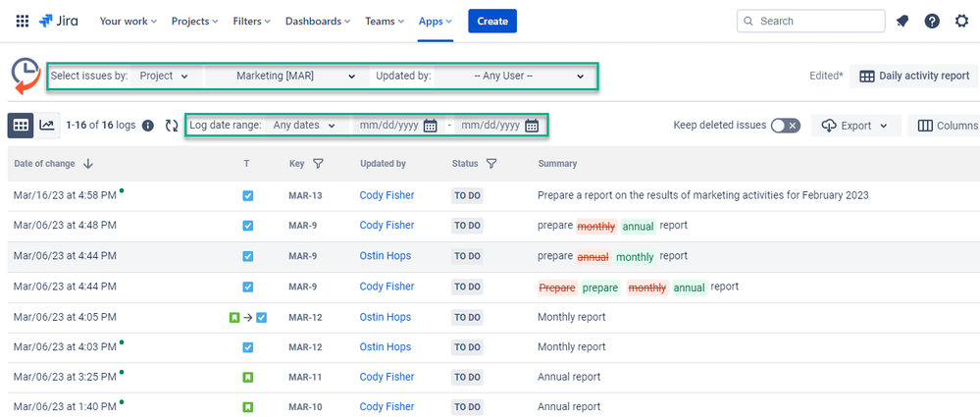Click the MAR-11 issue key

tap(305, 377)
